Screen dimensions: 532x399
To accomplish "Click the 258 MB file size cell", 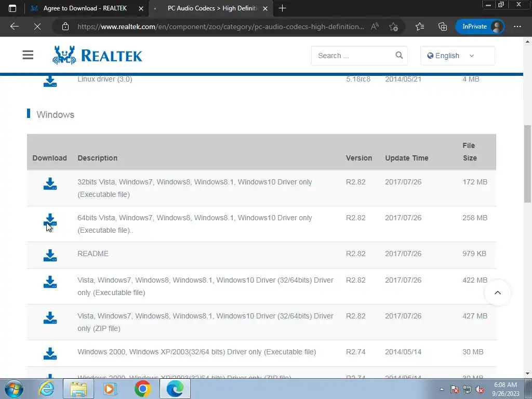I will click(x=475, y=218).
